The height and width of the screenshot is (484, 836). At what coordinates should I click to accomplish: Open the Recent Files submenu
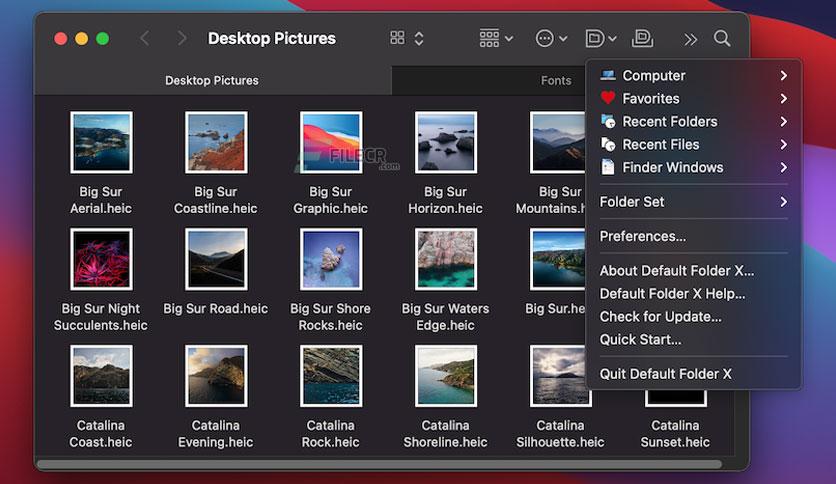pyautogui.click(x=693, y=144)
